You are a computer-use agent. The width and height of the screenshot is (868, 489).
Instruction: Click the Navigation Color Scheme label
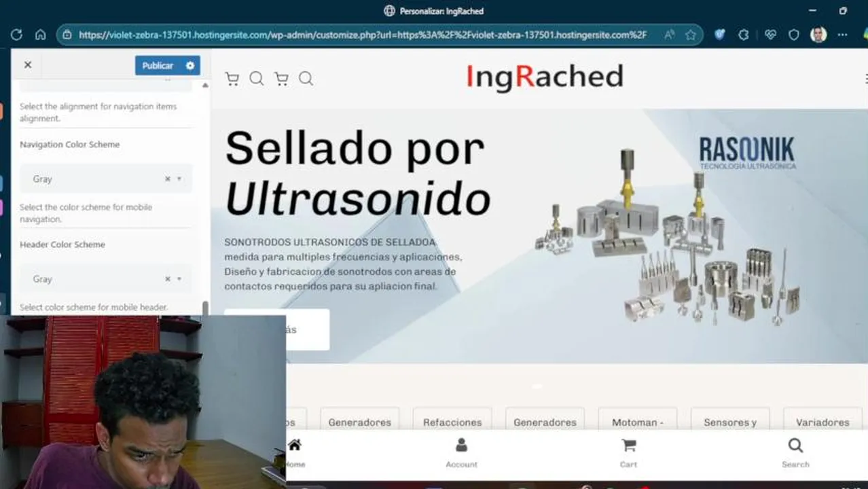69,145
